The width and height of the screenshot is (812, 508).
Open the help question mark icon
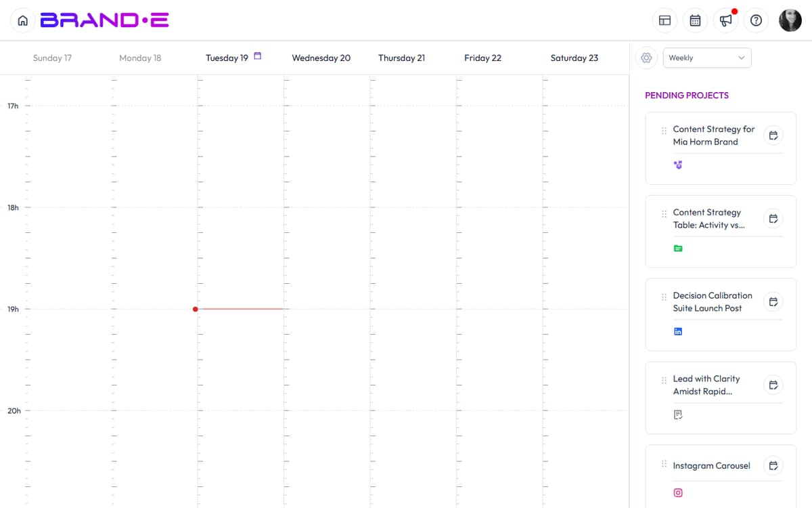point(756,20)
